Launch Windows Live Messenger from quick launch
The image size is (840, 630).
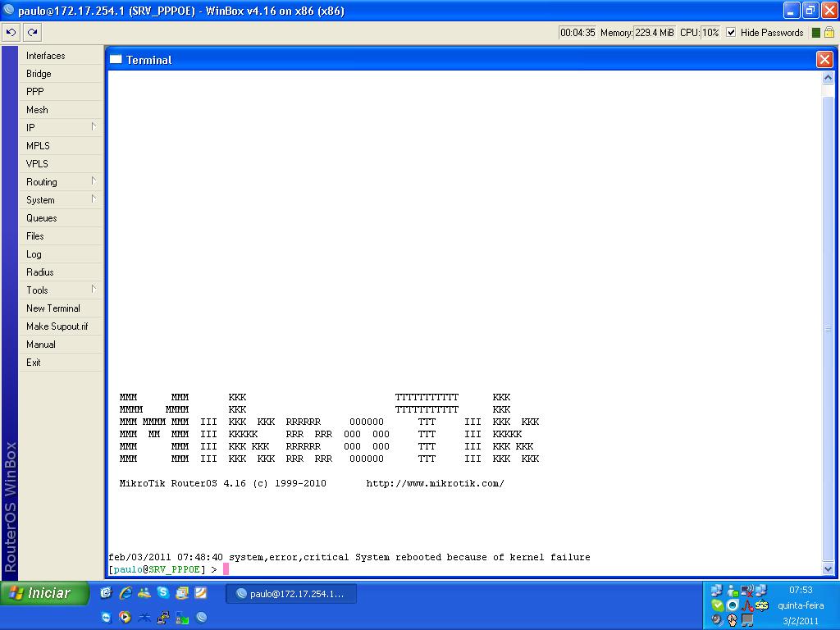(x=144, y=592)
